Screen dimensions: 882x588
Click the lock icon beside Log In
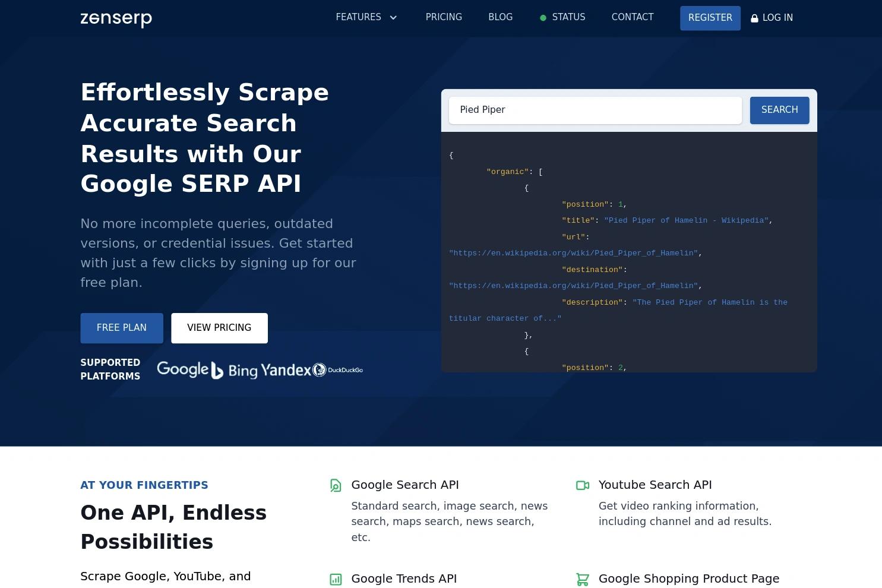pos(754,18)
